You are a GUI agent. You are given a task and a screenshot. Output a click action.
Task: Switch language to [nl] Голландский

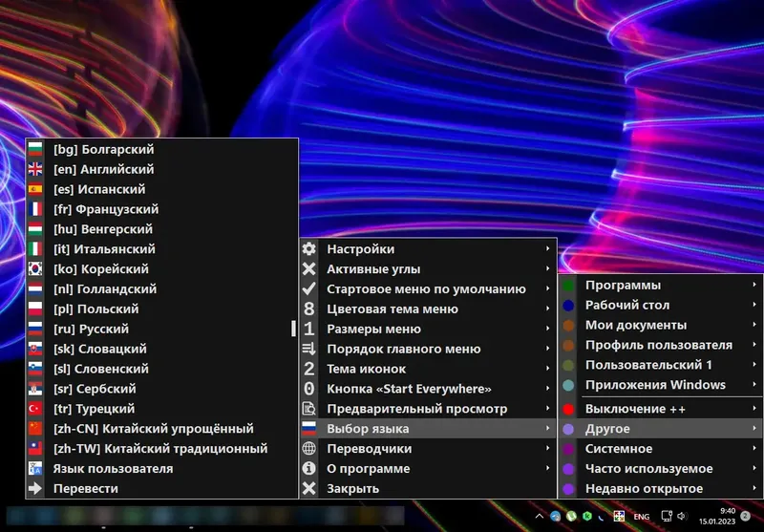[x=161, y=288]
